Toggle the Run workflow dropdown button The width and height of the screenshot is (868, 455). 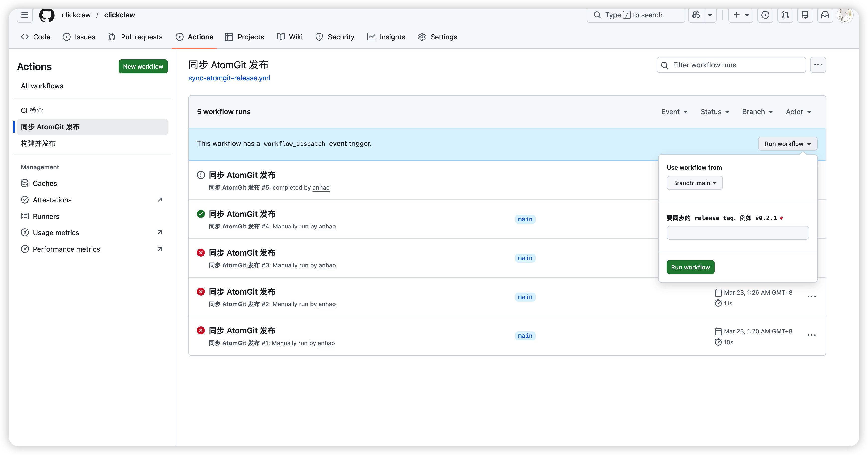click(x=788, y=144)
